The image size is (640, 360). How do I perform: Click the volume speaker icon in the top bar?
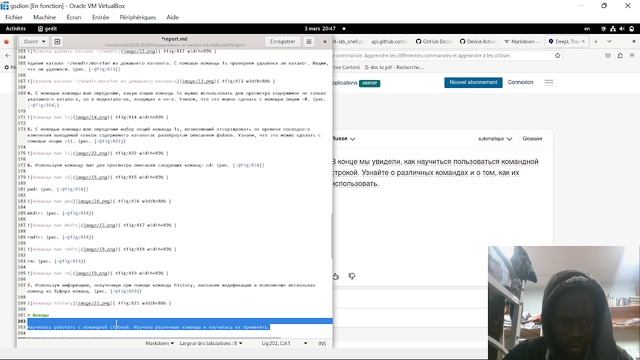[x=622, y=29]
